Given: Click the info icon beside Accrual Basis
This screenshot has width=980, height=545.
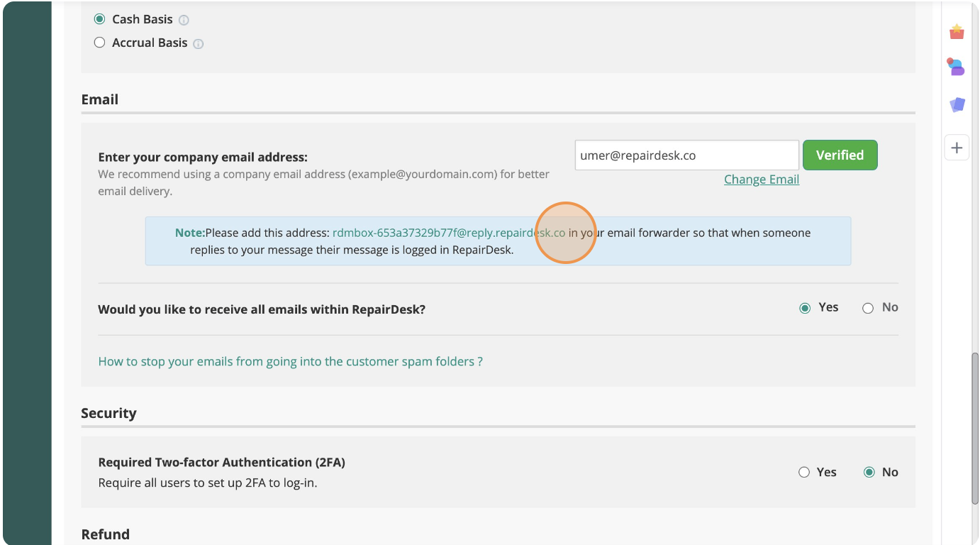Looking at the screenshot, I should pos(199,44).
